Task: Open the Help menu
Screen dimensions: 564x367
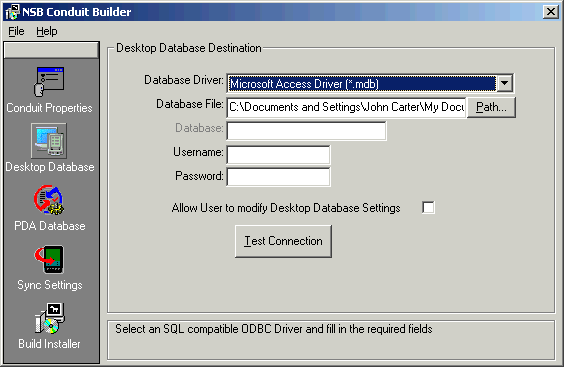Action: 46,31
